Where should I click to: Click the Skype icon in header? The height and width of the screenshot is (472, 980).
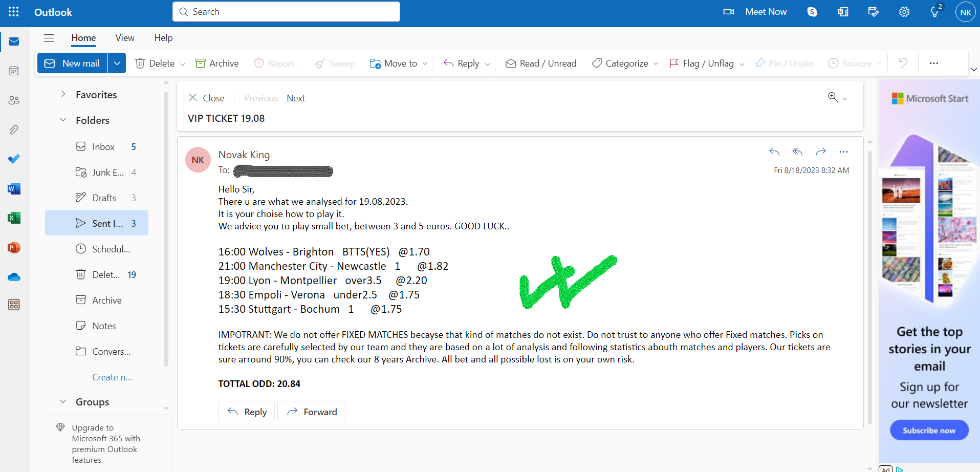[x=812, y=12]
